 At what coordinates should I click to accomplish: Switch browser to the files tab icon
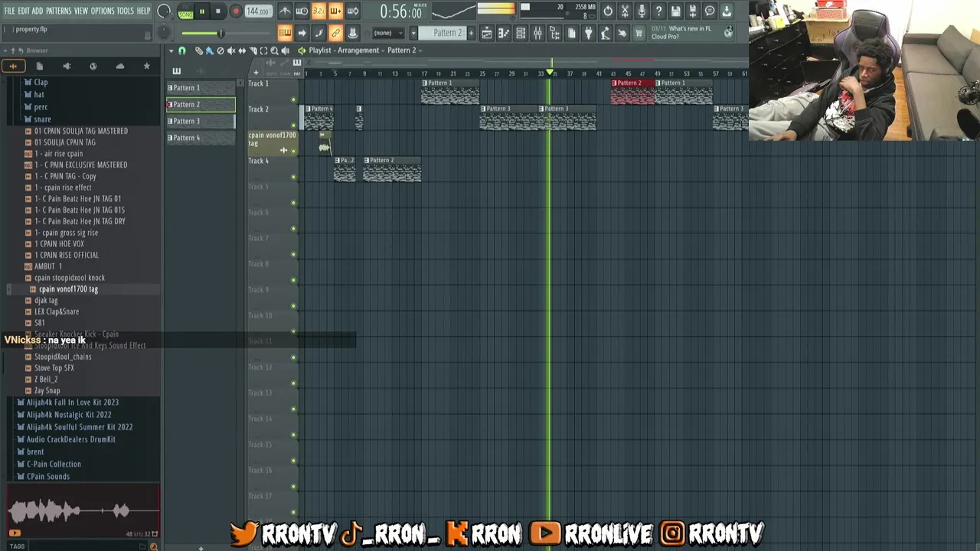(x=40, y=67)
